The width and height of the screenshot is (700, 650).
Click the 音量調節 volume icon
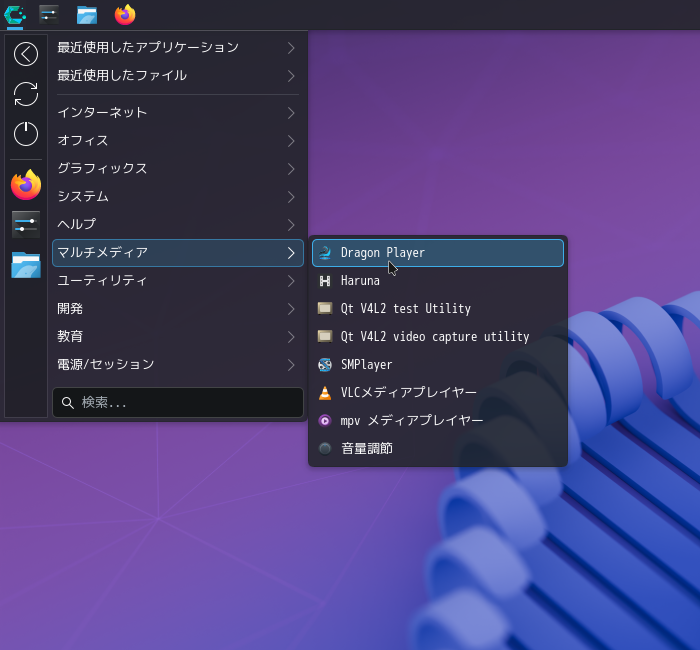pos(325,448)
